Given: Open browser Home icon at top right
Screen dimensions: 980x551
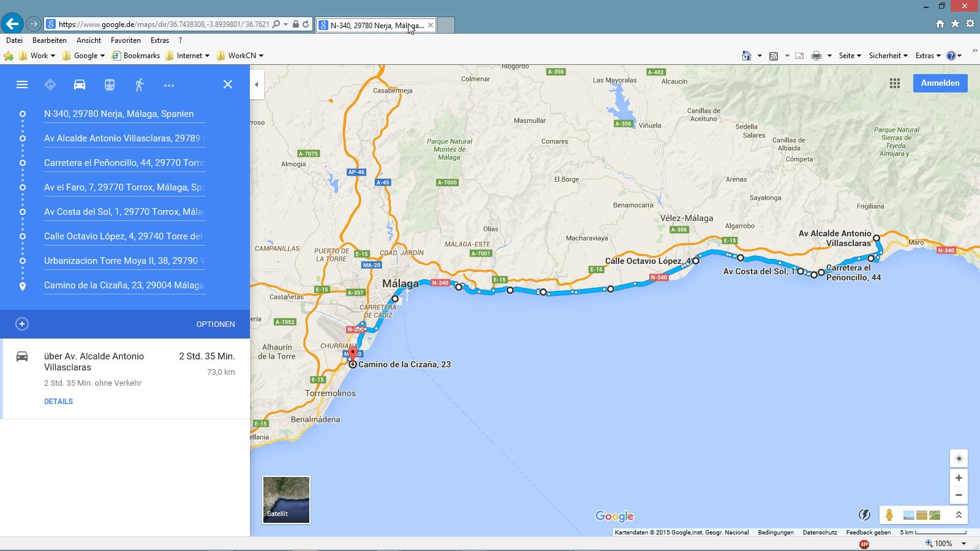Looking at the screenshot, I should pos(940,24).
